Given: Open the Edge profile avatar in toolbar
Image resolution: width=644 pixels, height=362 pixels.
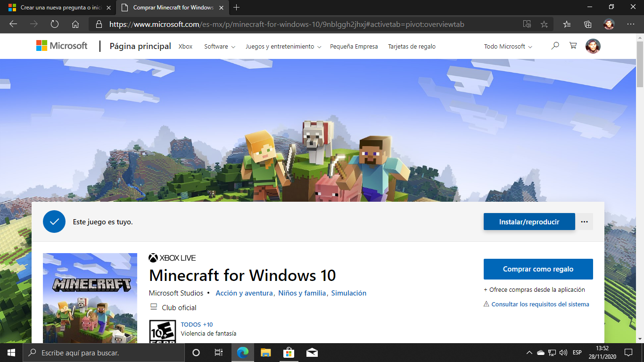Looking at the screenshot, I should [609, 24].
